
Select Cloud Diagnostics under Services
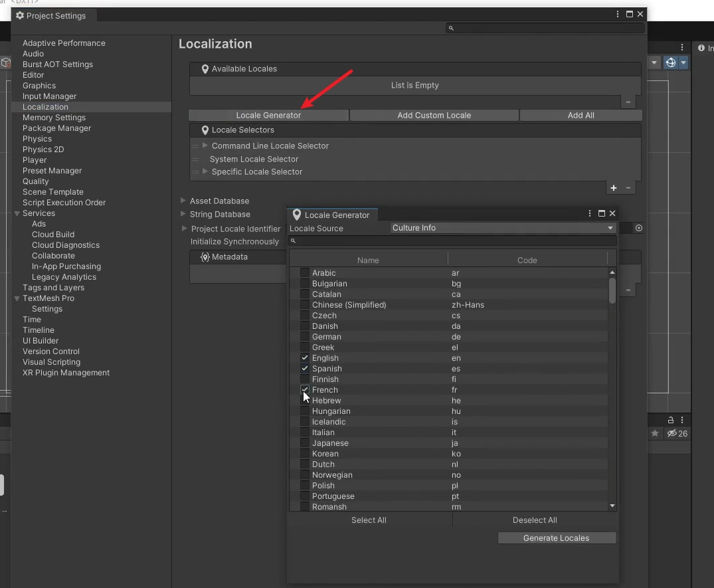(66, 245)
